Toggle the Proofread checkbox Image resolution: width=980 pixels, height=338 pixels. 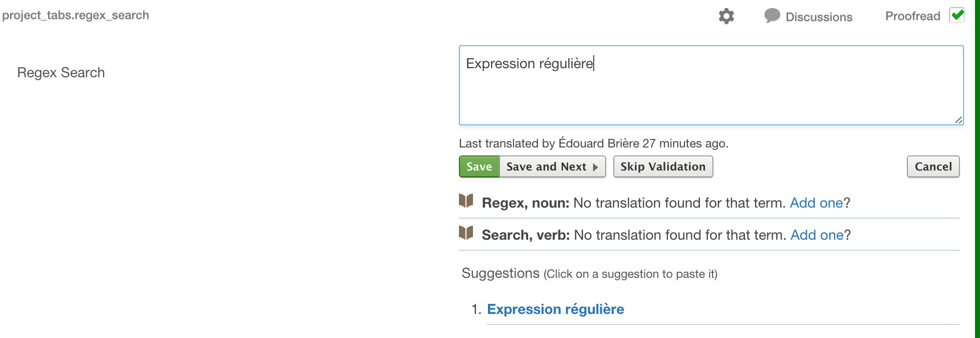pos(957,16)
